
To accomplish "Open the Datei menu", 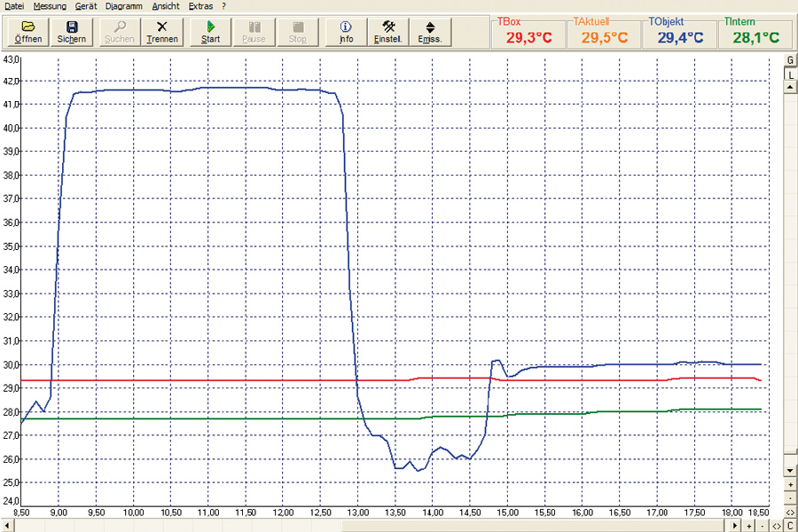I will pos(14,5).
